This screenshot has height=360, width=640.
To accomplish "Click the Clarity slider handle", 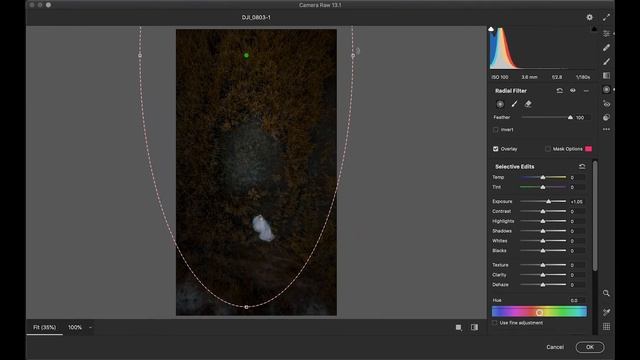I will click(x=543, y=275).
